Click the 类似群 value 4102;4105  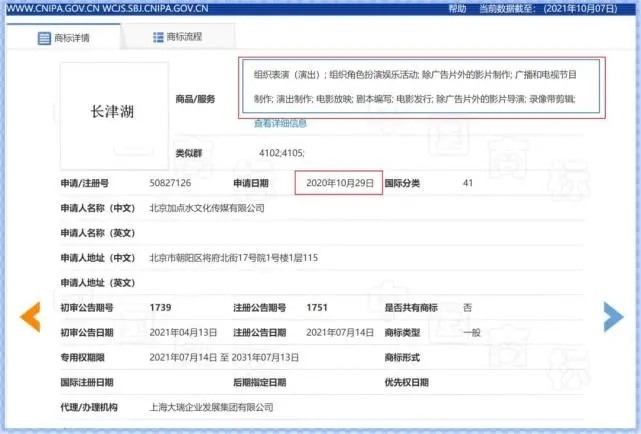click(x=281, y=153)
